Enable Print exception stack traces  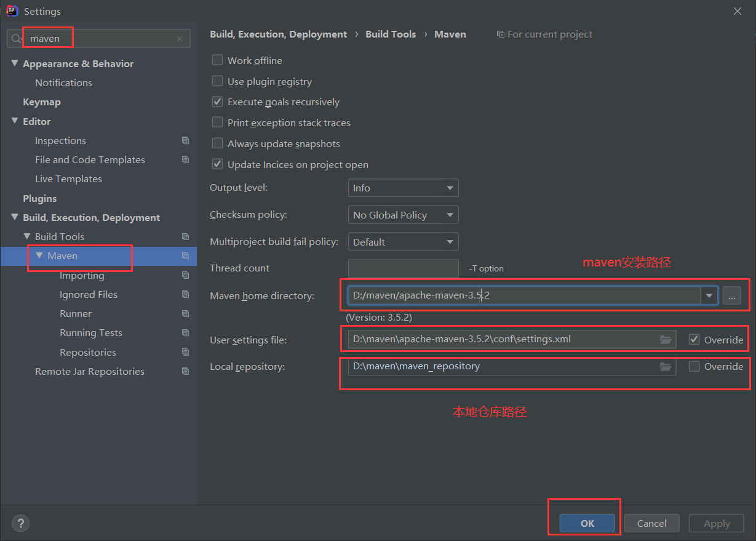pyautogui.click(x=217, y=122)
